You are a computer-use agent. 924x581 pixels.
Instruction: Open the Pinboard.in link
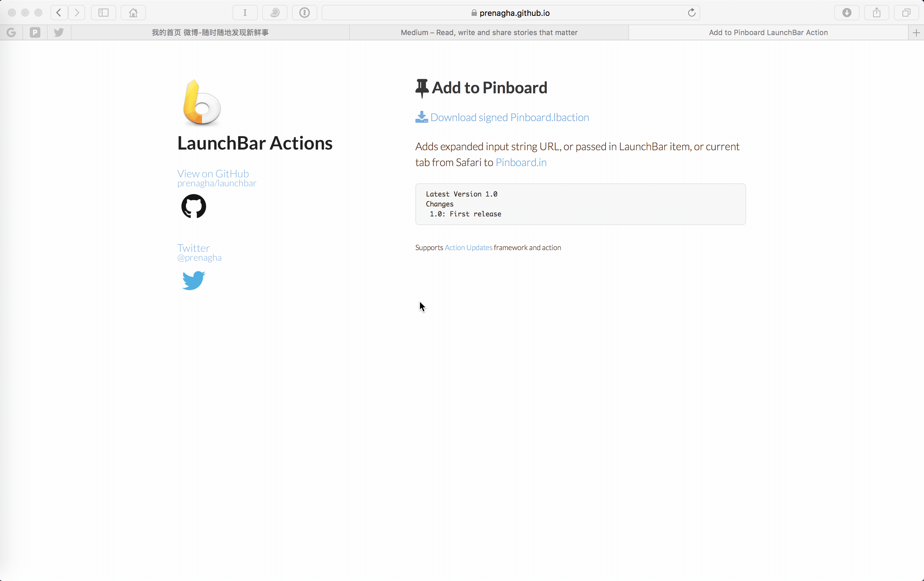coord(521,162)
